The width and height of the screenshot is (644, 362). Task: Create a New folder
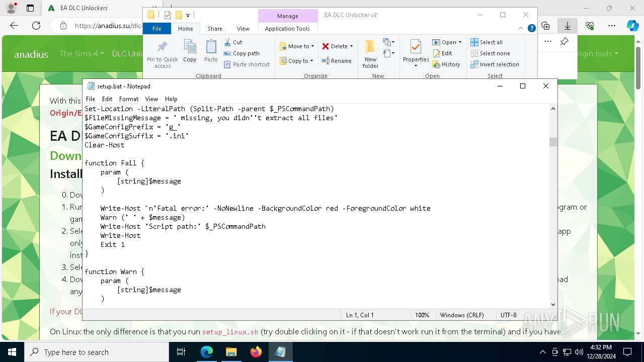coord(370,54)
